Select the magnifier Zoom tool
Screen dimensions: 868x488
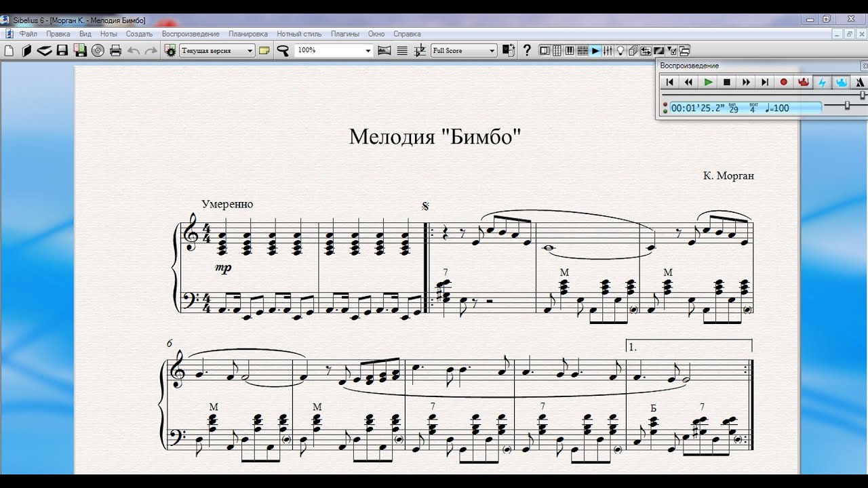point(283,50)
